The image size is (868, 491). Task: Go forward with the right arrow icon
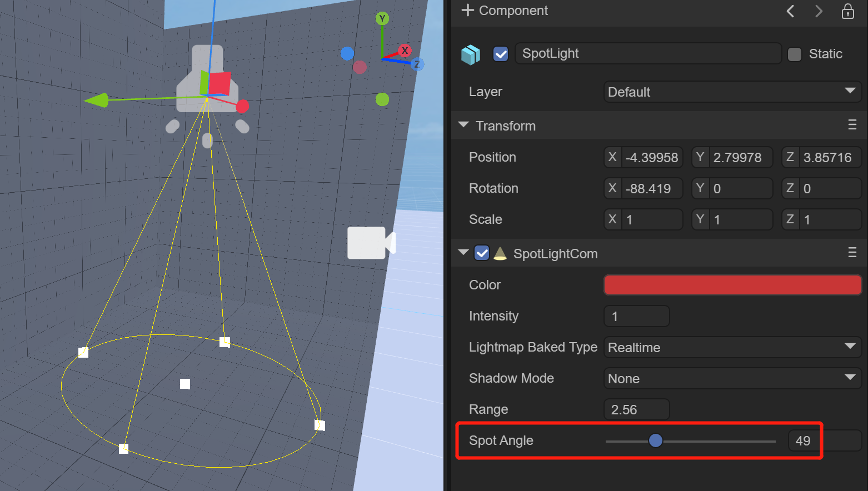tap(819, 11)
